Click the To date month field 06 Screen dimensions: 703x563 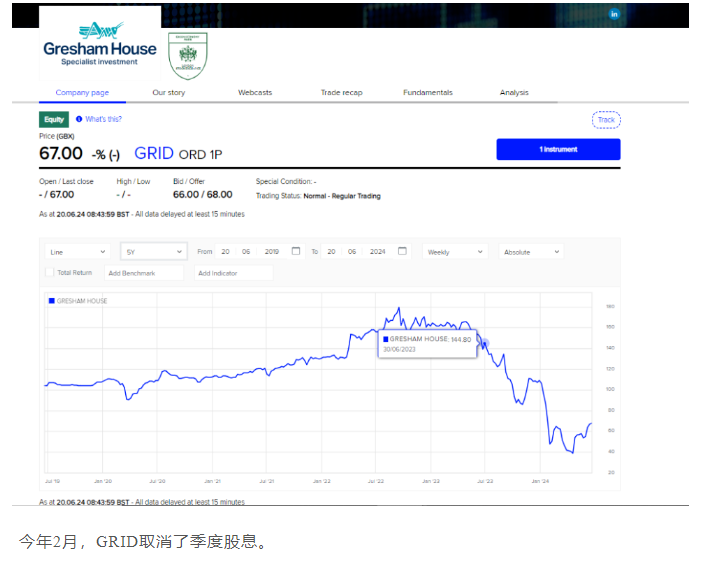[x=352, y=251]
